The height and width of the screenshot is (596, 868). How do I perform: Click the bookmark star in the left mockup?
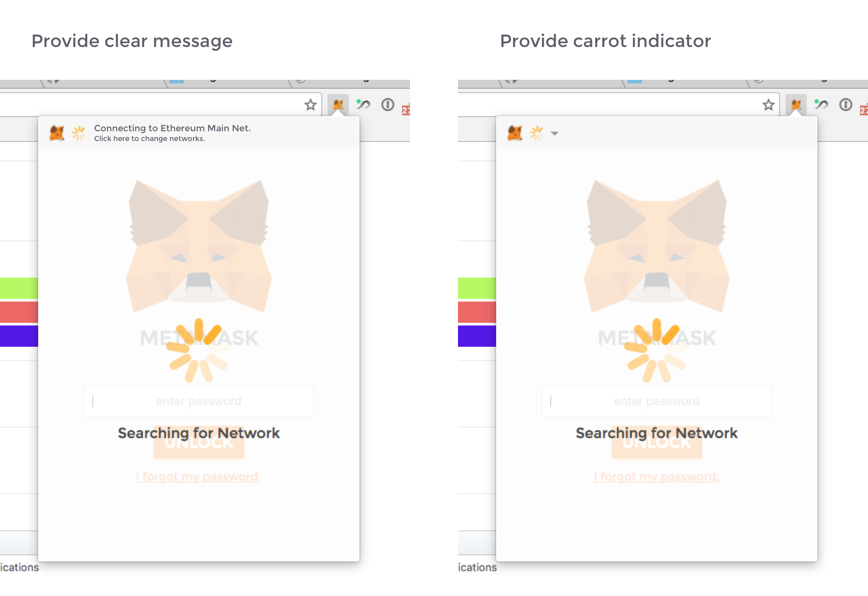pyautogui.click(x=310, y=105)
